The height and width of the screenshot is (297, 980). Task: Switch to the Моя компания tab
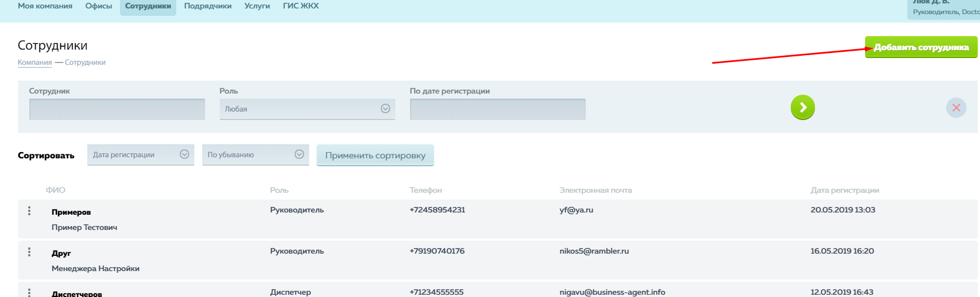point(45,6)
